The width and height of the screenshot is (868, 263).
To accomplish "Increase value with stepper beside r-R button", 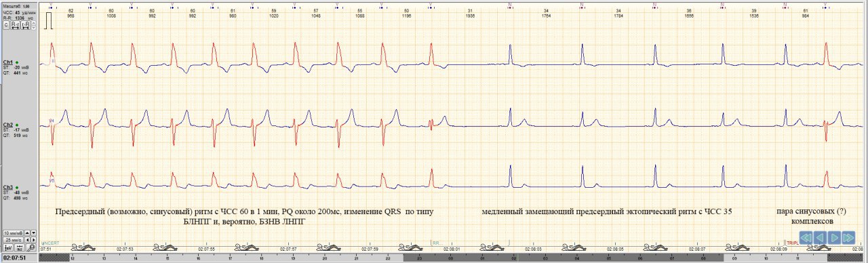I will [x=33, y=22].
